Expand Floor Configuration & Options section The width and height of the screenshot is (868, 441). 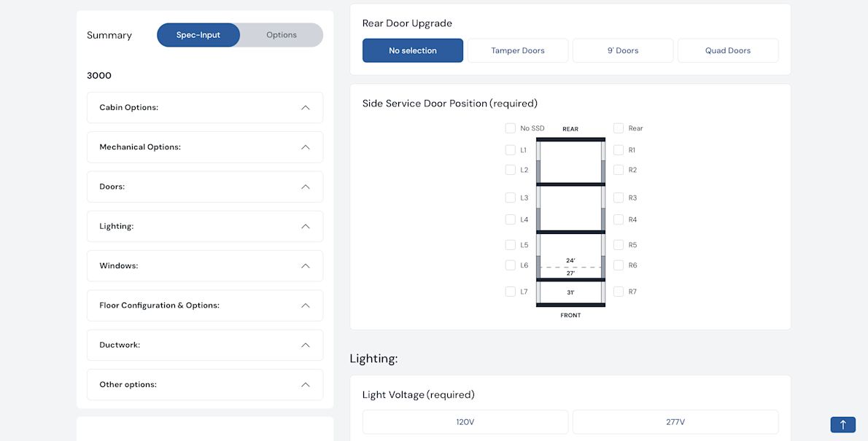[306, 305]
